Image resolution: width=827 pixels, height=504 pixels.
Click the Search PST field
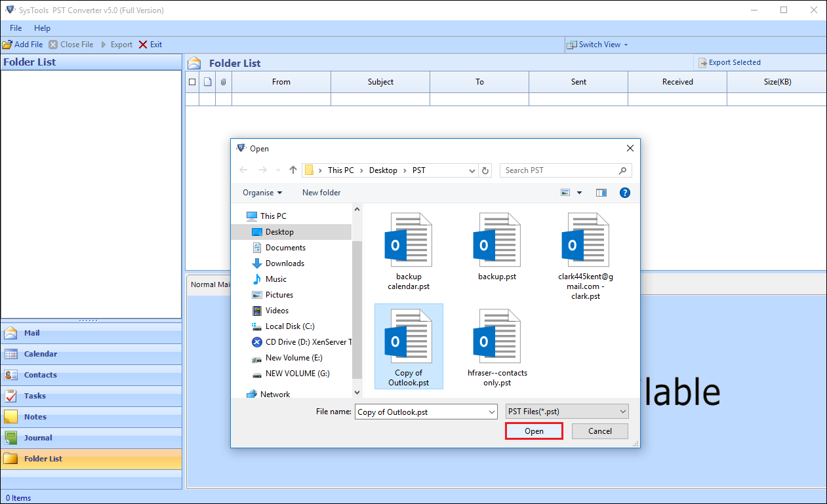click(565, 170)
